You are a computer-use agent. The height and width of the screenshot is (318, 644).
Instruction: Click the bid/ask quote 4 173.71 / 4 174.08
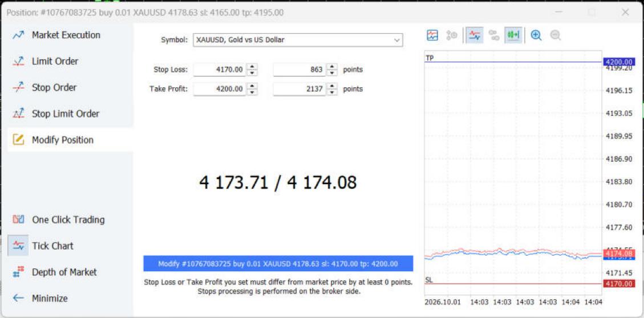click(x=278, y=182)
